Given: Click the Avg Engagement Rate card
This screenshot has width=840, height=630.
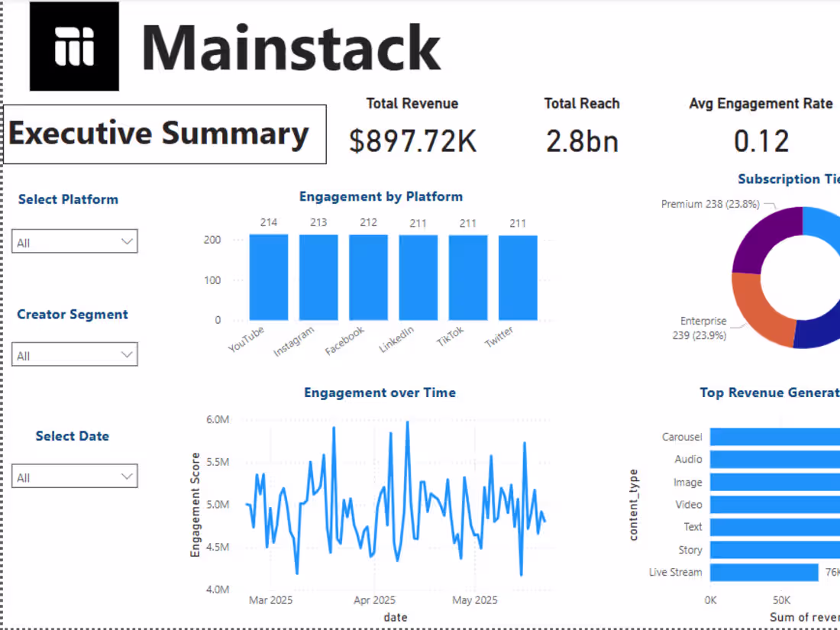Looking at the screenshot, I should point(761,124).
